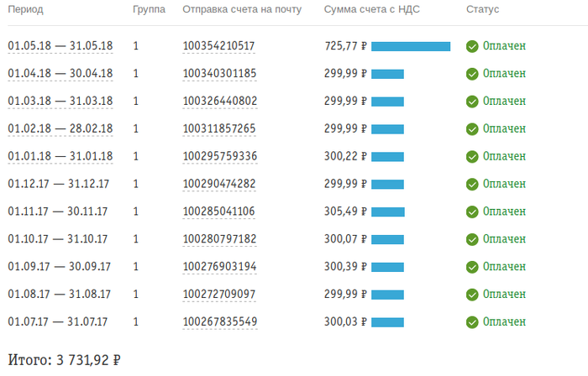Screen dimensions: 588x376
Task: Click the Статус column header
Action: pos(482,9)
